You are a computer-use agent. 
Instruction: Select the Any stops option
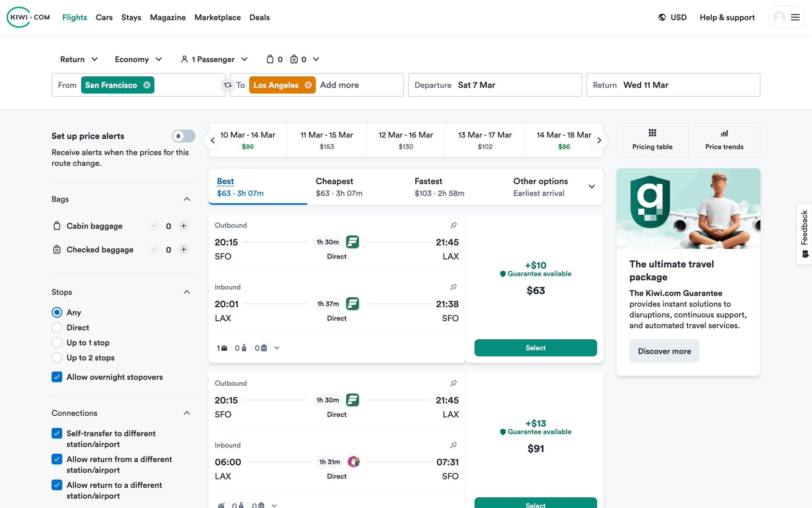[57, 312]
